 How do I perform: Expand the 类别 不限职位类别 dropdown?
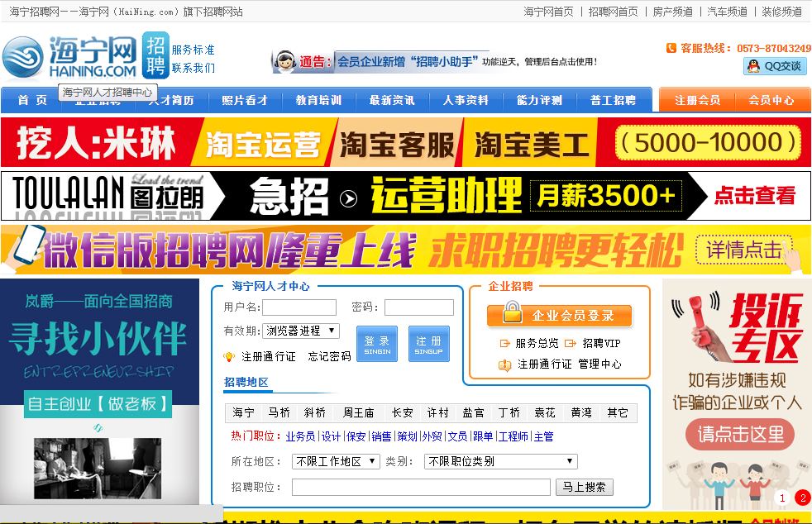[501, 461]
